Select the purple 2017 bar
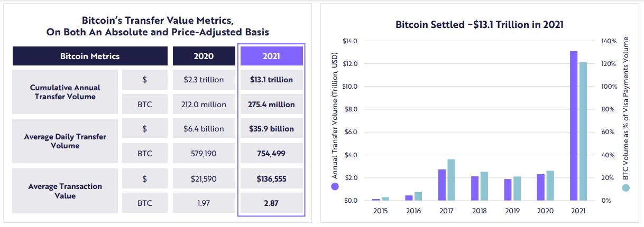This screenshot has height=227, width=644. [x=443, y=185]
